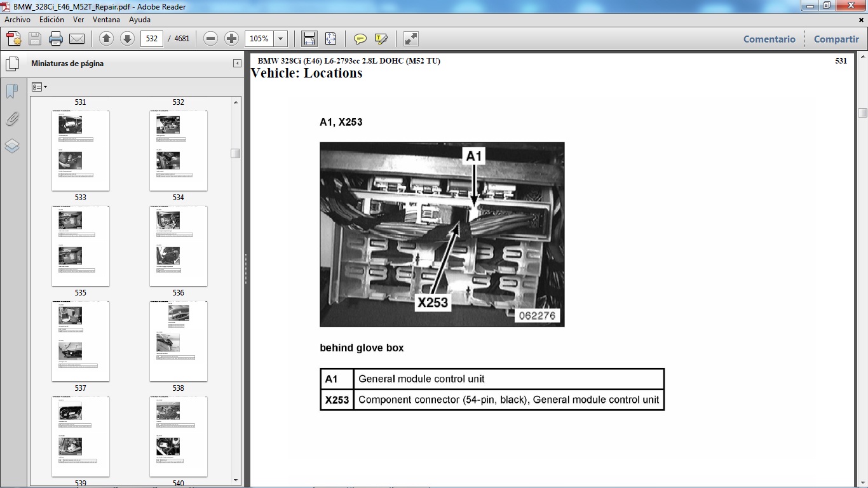Screen dimensions: 868x488
Task: Click the Create PDF online icon
Action: 14,39
